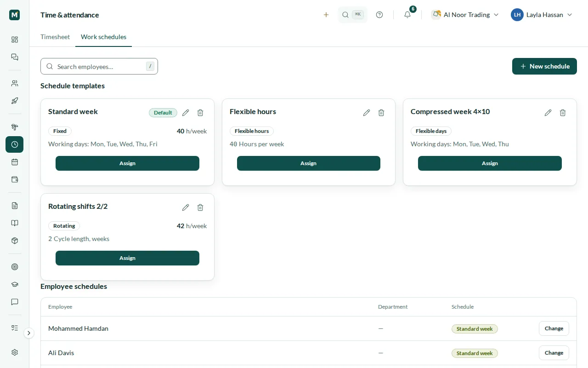Screen dimensions: 588x368
Task: Click the Schedule column header
Action: (x=463, y=307)
